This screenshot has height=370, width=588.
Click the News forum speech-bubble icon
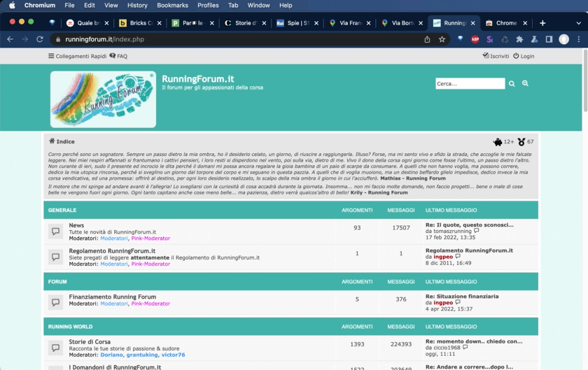click(55, 232)
